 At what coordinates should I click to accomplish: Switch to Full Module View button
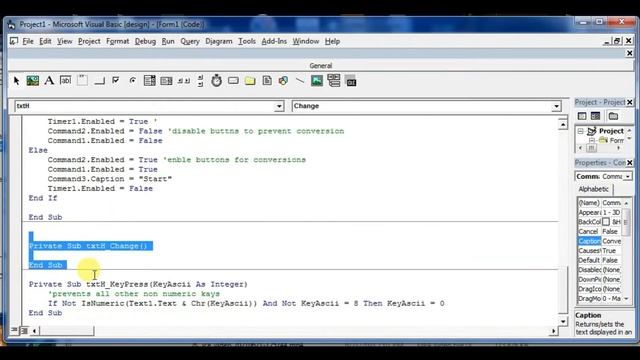pyautogui.click(x=24, y=330)
